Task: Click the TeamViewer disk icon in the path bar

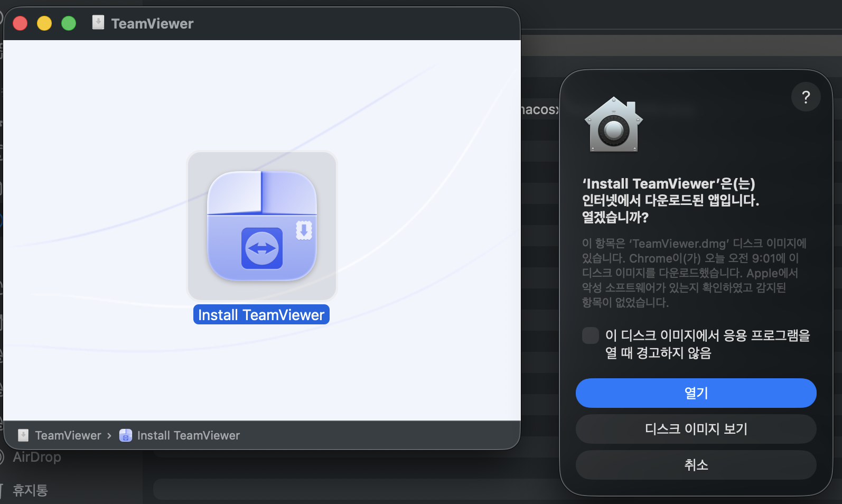Action: (x=23, y=435)
